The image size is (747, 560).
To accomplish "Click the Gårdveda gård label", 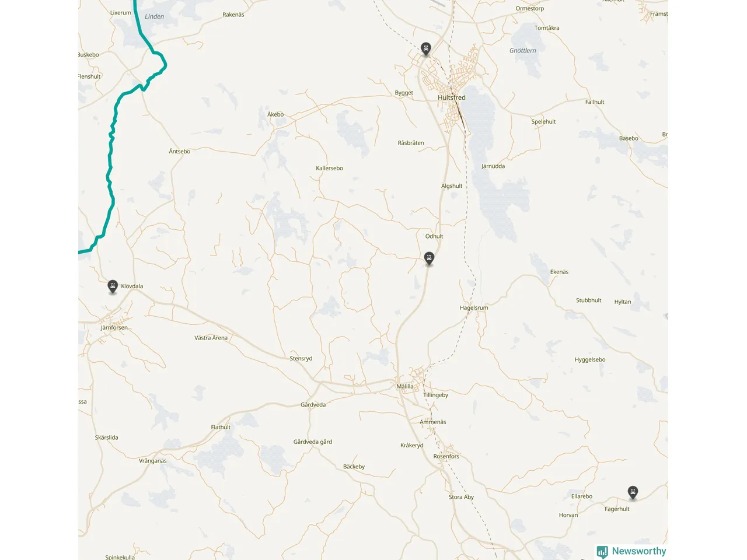I will pos(313,442).
